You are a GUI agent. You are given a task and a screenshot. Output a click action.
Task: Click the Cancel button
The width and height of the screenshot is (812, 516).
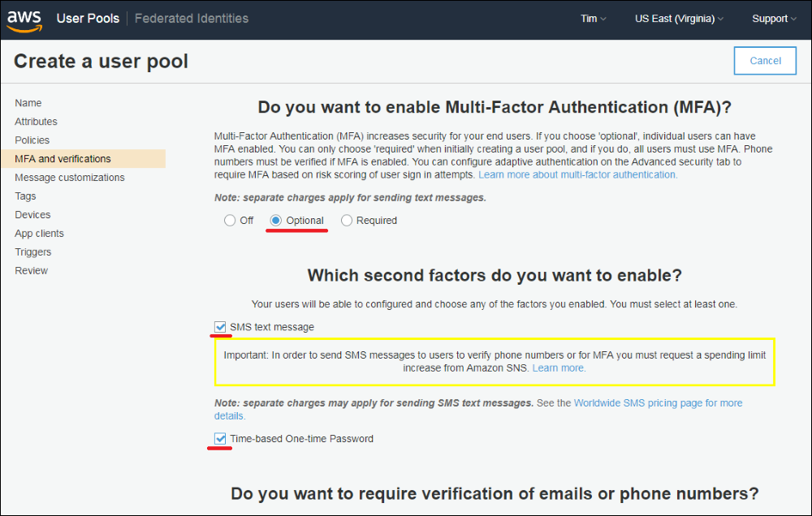pos(764,61)
